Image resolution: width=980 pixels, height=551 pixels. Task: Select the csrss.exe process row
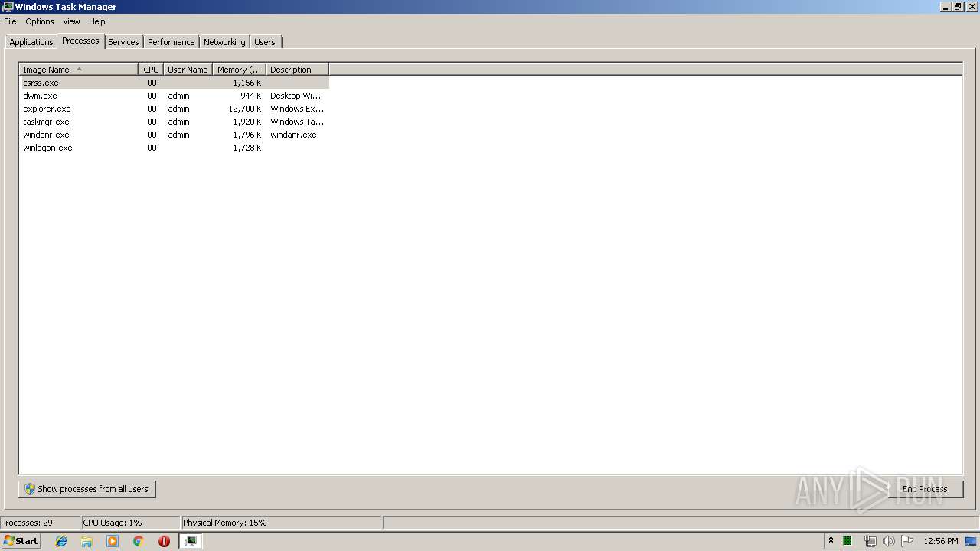click(x=175, y=83)
